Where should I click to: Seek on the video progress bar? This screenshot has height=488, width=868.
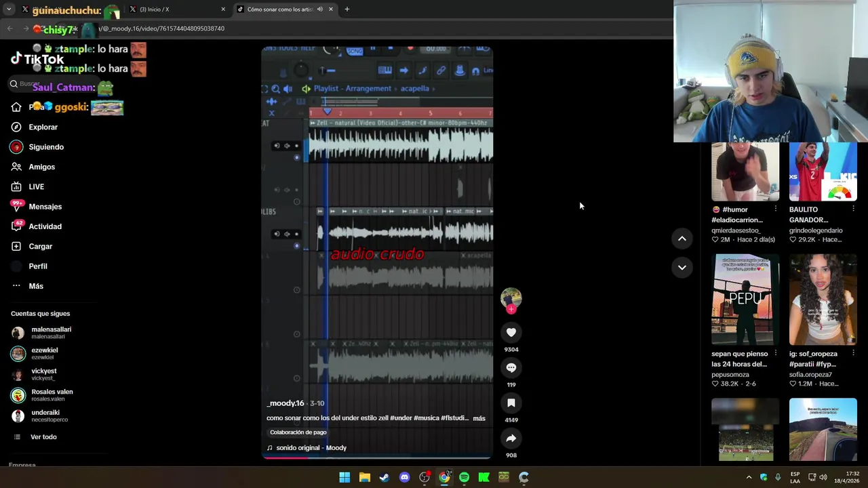[377, 457]
